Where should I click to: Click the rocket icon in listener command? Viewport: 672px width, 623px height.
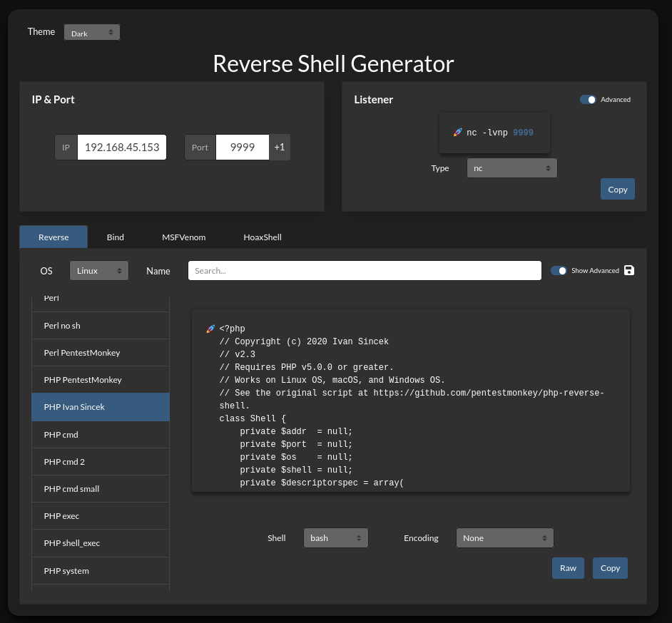tap(458, 133)
